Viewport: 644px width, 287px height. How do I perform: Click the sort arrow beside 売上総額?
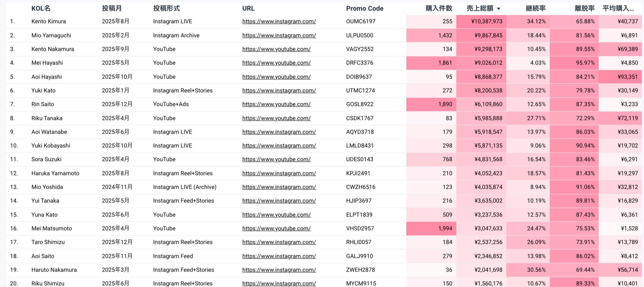pyautogui.click(x=498, y=9)
